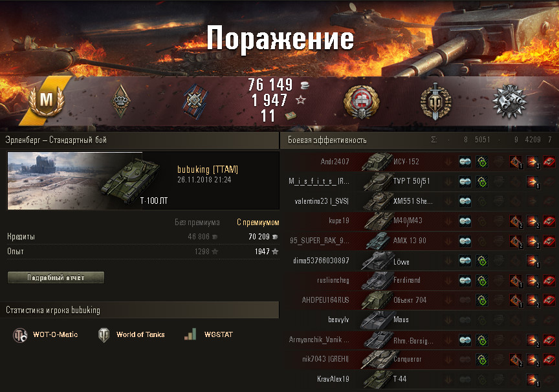Click the sword wreath medal
The image size is (559, 392).
[x=435, y=101]
